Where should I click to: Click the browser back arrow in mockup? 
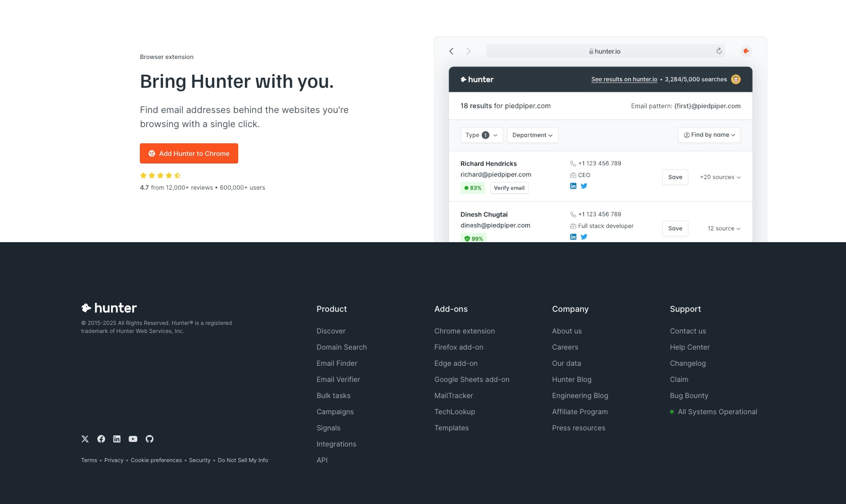(x=451, y=51)
